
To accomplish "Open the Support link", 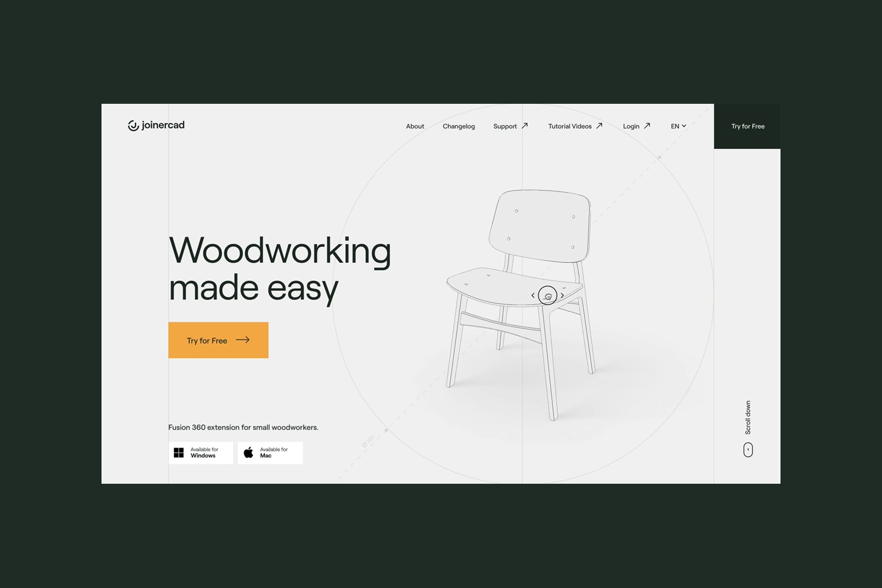I will click(505, 126).
